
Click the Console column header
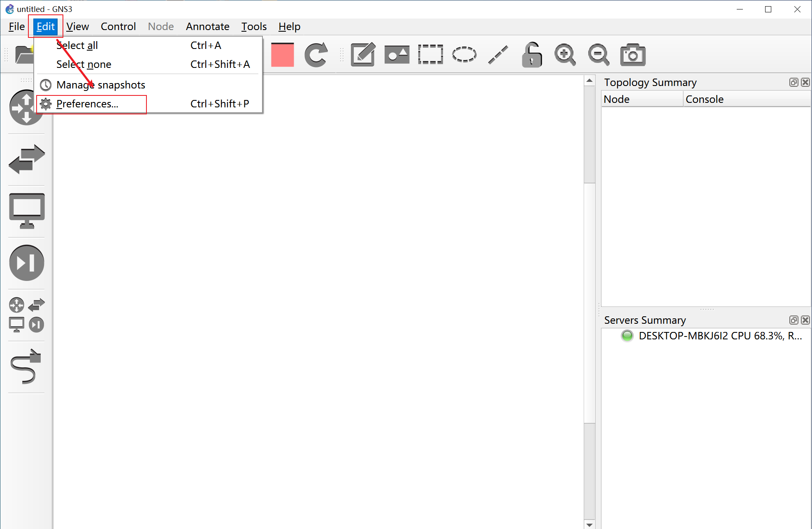coord(705,100)
